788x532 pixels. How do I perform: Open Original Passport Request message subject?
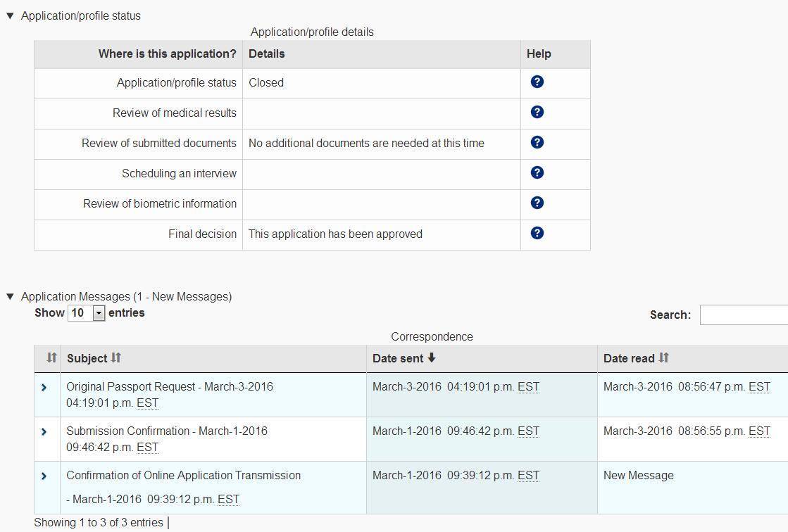tap(169, 387)
